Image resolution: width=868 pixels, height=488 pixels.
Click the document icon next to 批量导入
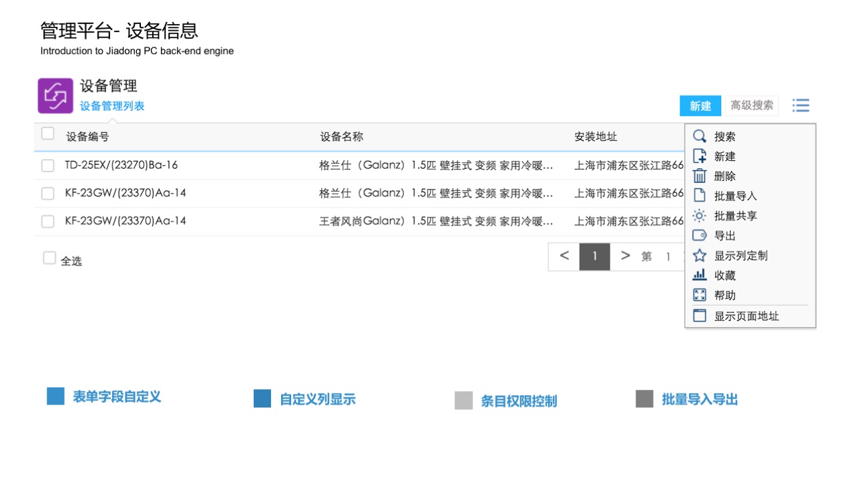tap(699, 196)
